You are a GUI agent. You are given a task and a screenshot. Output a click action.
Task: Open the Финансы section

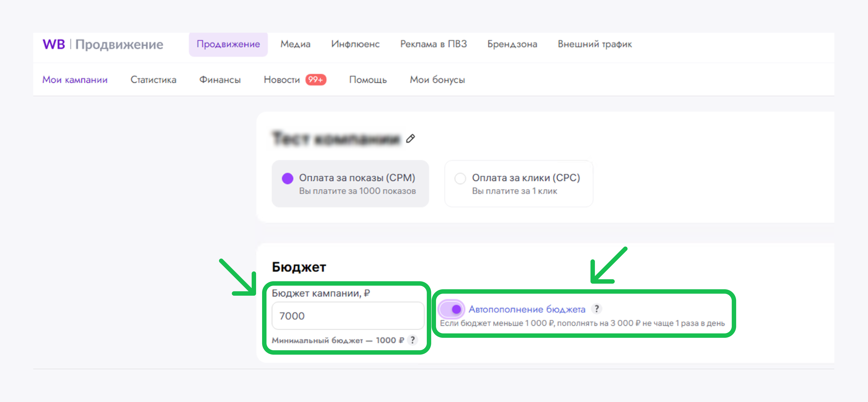click(x=220, y=80)
